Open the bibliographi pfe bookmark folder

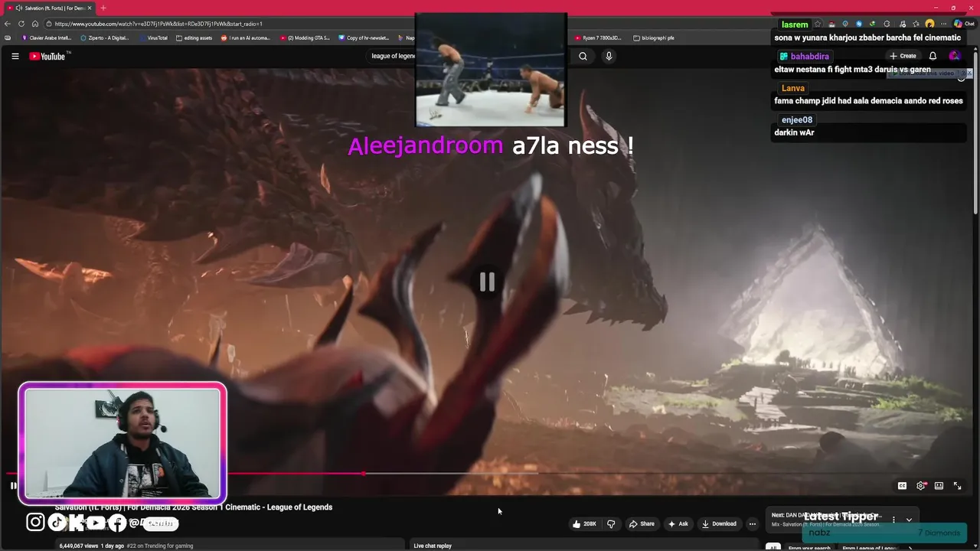pyautogui.click(x=654, y=37)
